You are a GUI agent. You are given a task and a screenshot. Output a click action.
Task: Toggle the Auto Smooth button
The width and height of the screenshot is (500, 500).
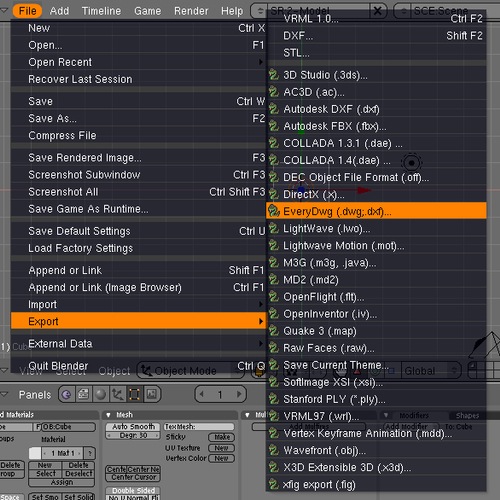pyautogui.click(x=133, y=427)
